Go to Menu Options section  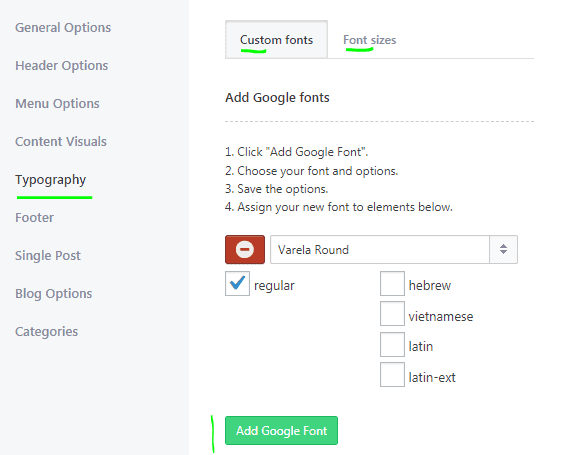click(x=57, y=104)
